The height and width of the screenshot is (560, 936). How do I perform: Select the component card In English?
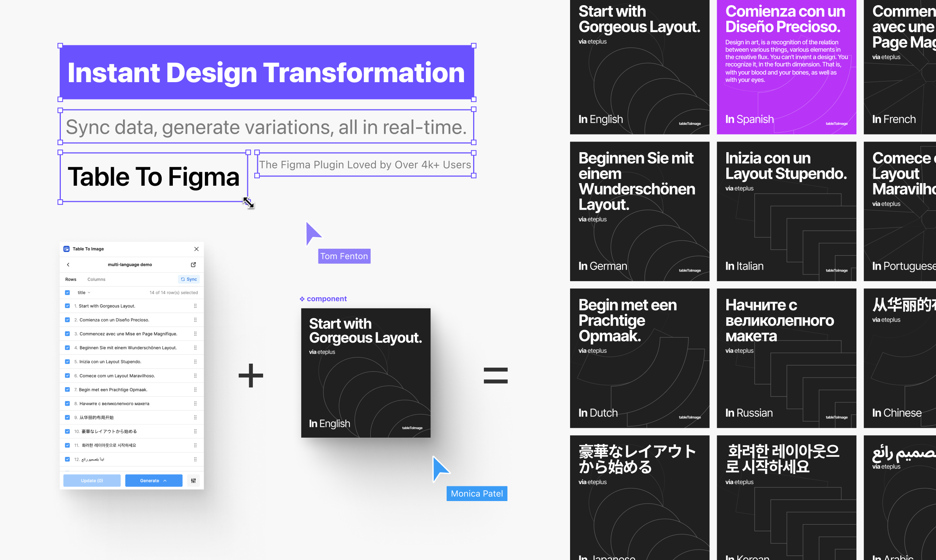tap(366, 373)
